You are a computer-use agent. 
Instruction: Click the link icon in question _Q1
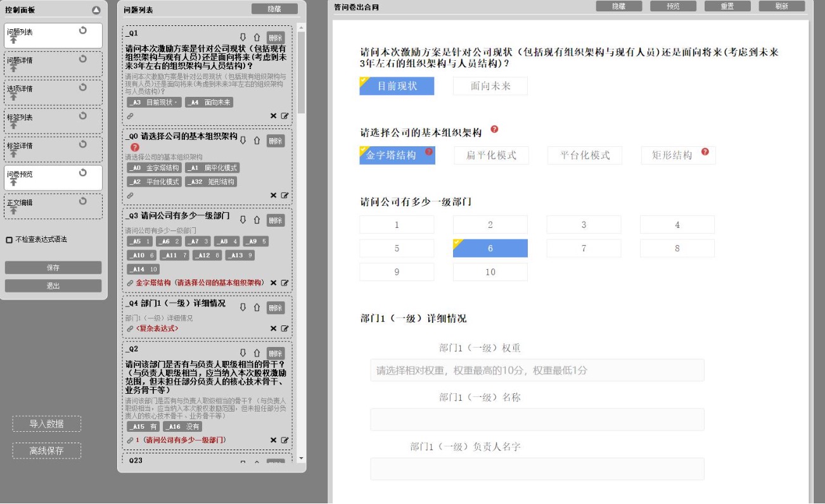pyautogui.click(x=131, y=116)
